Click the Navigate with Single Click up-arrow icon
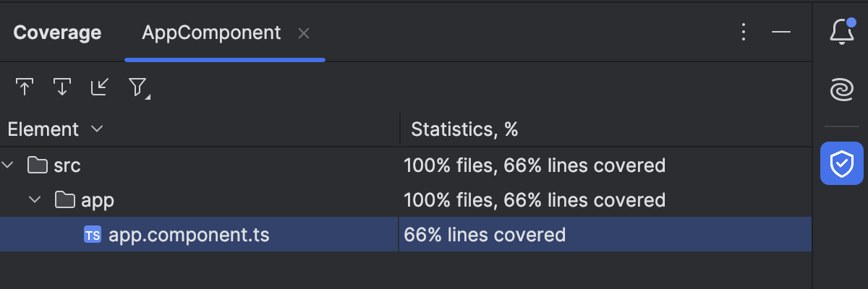The image size is (868, 289). click(25, 87)
